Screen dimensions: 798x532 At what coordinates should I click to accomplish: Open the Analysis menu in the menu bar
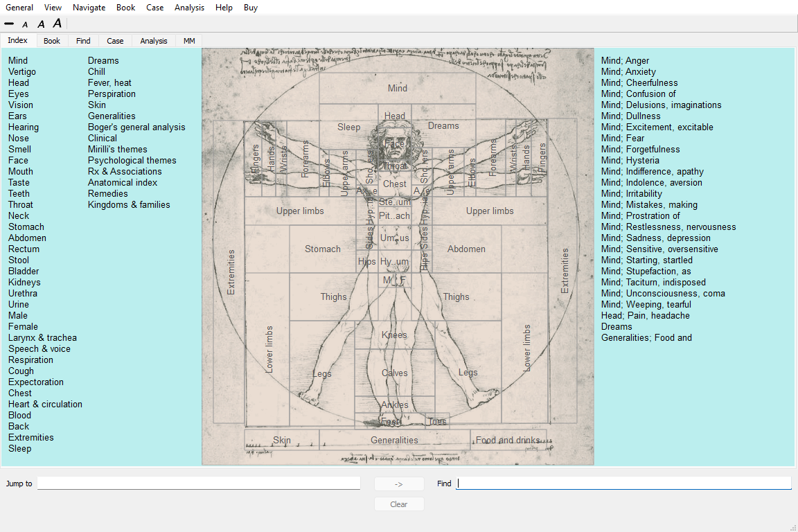189,8
